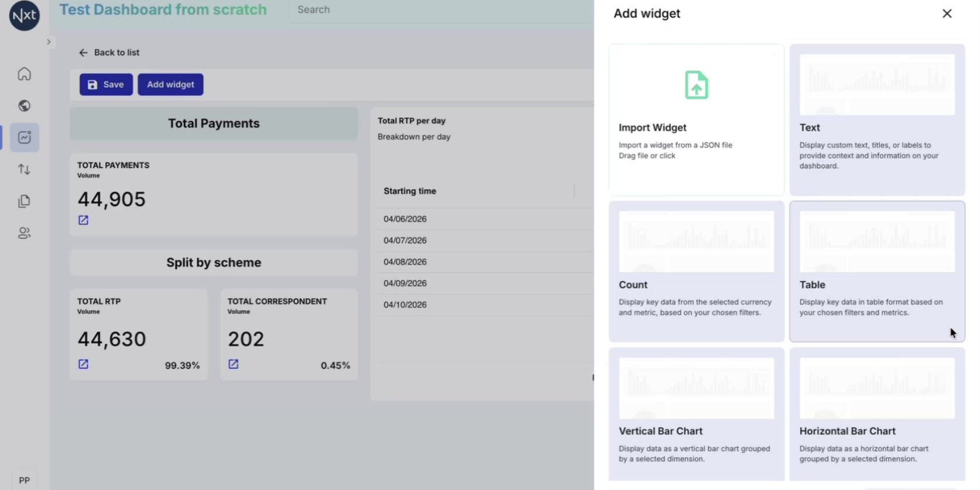Click the 0.45% percentage
This screenshot has width=980, height=490.
click(x=335, y=365)
